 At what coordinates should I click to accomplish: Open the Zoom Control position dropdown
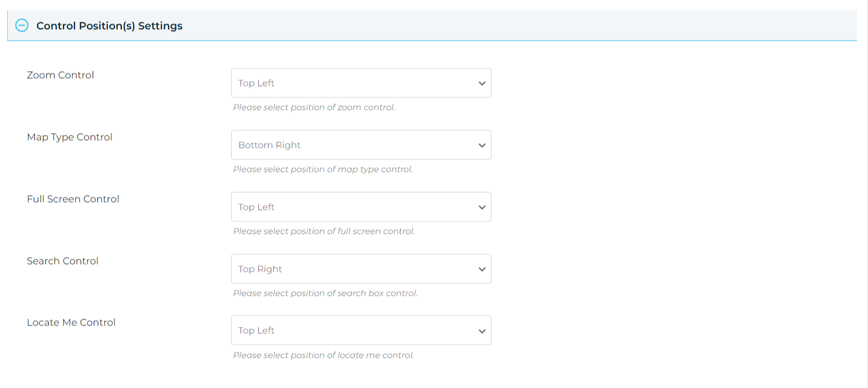coord(361,83)
